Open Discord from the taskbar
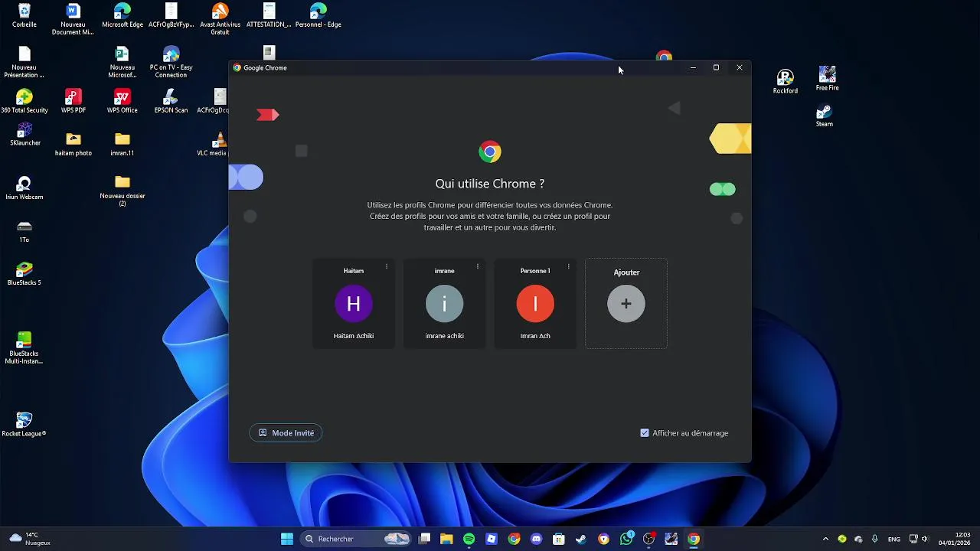 (x=536, y=539)
